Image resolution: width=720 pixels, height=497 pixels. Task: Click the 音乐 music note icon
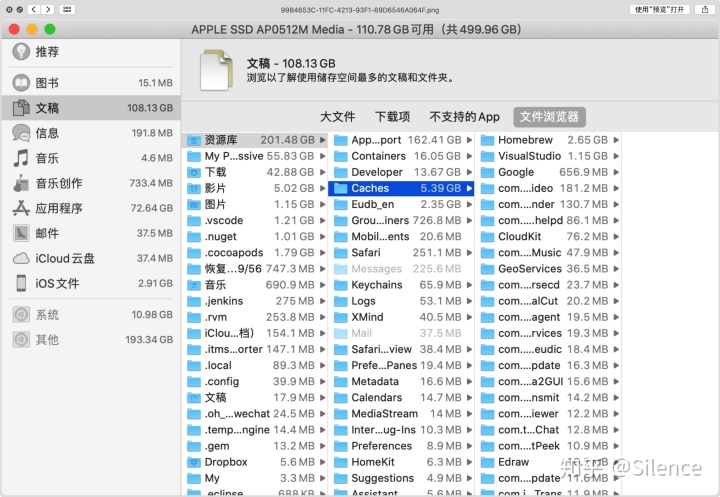pyautogui.click(x=21, y=158)
